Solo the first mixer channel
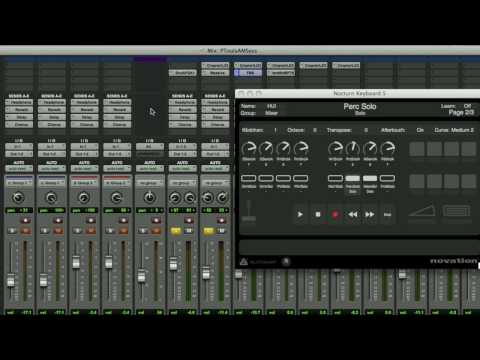The height and width of the screenshot is (360, 480). point(12,231)
